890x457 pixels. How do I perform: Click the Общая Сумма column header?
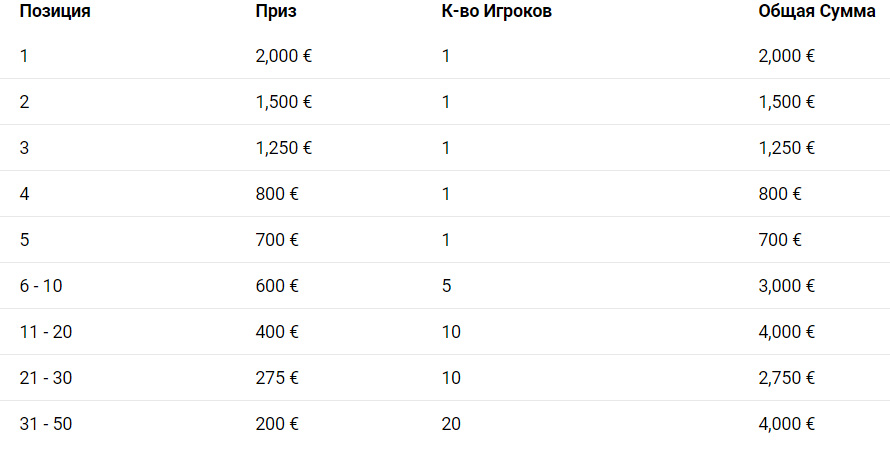pyautogui.click(x=817, y=11)
